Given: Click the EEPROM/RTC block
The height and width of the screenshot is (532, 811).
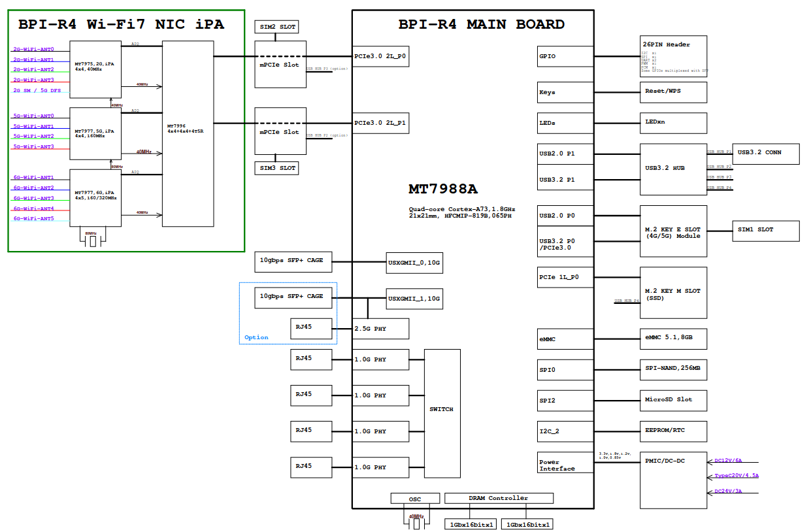Looking at the screenshot, I should [x=673, y=431].
